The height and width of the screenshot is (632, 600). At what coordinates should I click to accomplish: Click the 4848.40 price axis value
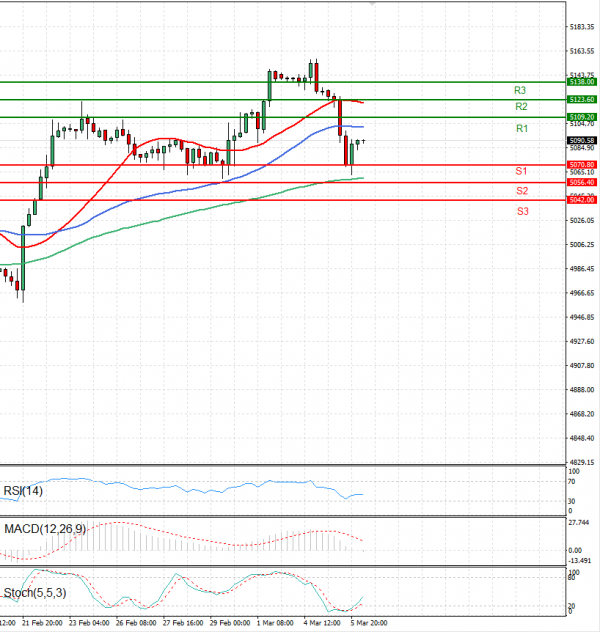(x=582, y=438)
